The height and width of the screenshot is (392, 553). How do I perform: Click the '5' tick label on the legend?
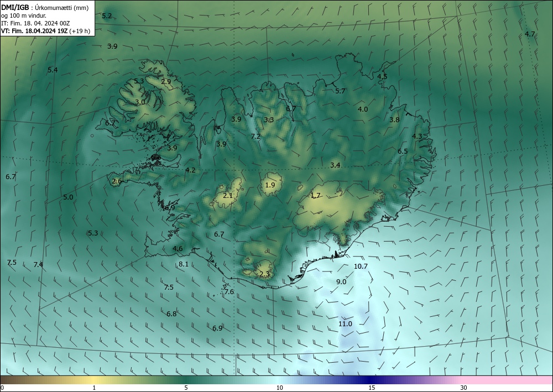click(186, 388)
